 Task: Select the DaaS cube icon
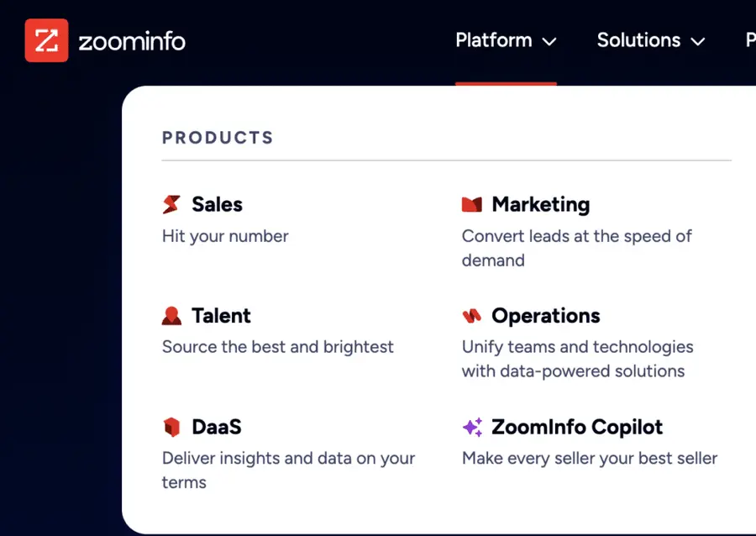[x=171, y=426]
